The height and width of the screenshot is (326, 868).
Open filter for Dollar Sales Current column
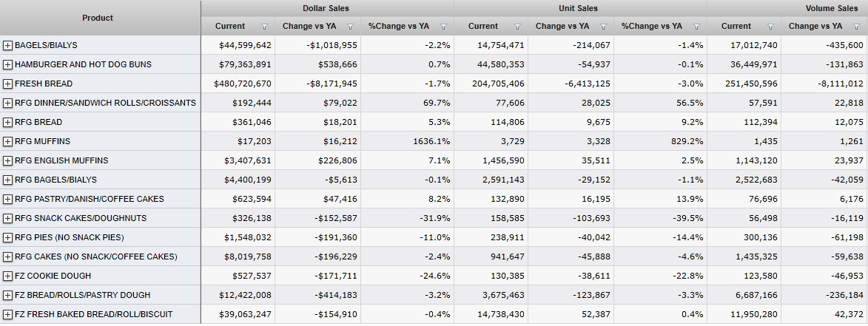point(265,27)
